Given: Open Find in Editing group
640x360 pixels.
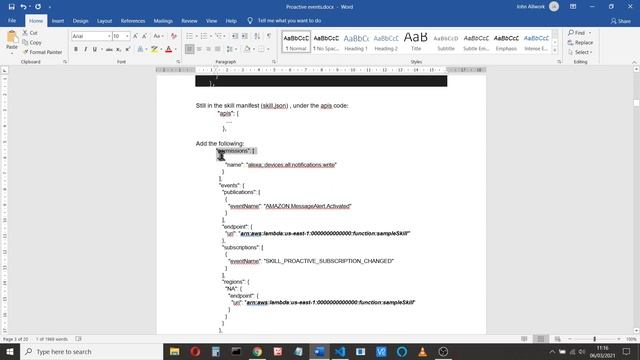Looking at the screenshot, I should tap(577, 33).
